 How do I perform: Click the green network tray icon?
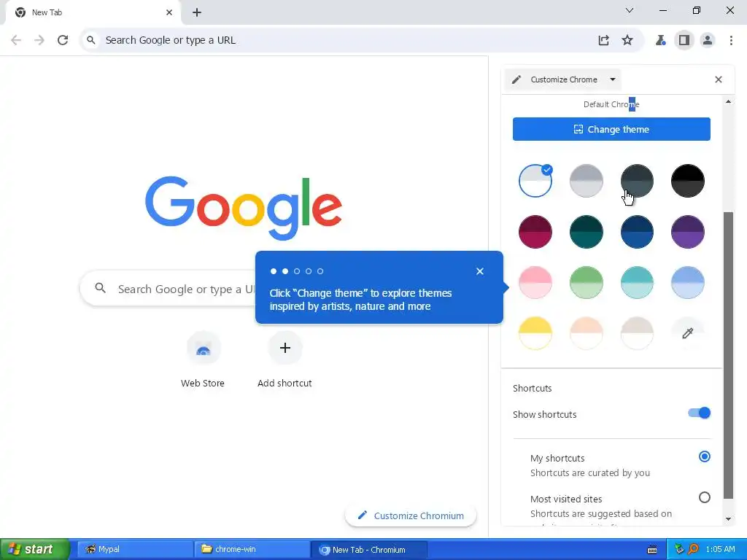click(679, 549)
